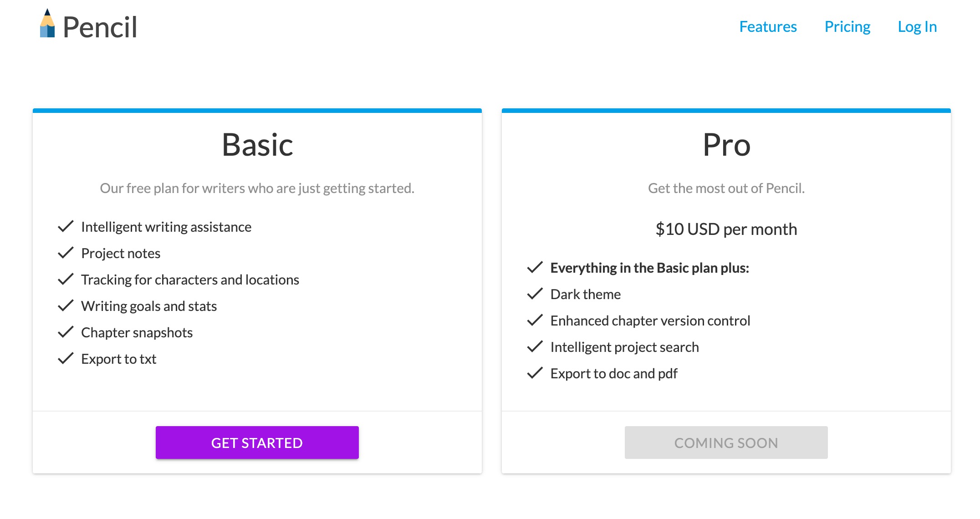Click checkmark beside Tracking for characters and locations
Viewport: 980px width, 519px height.
click(x=66, y=279)
